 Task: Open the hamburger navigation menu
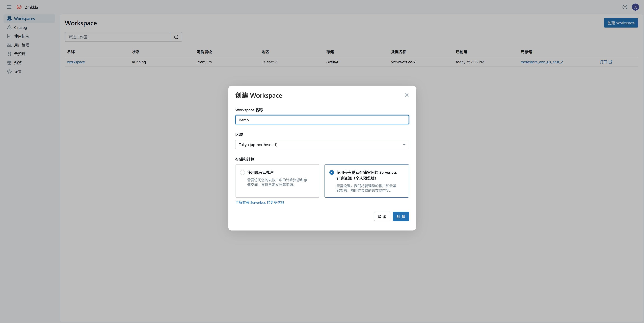pos(9,7)
